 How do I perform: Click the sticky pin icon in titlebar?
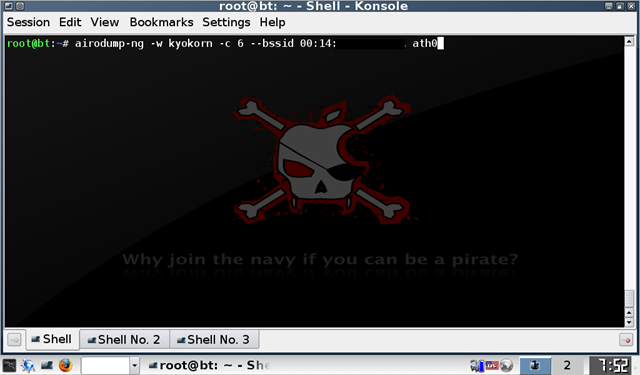point(20,6)
